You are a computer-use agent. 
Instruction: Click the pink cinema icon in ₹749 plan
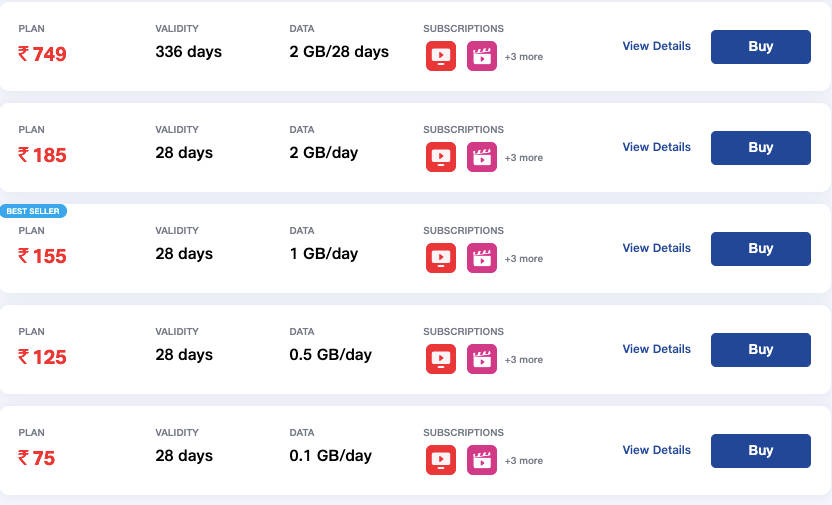482,56
